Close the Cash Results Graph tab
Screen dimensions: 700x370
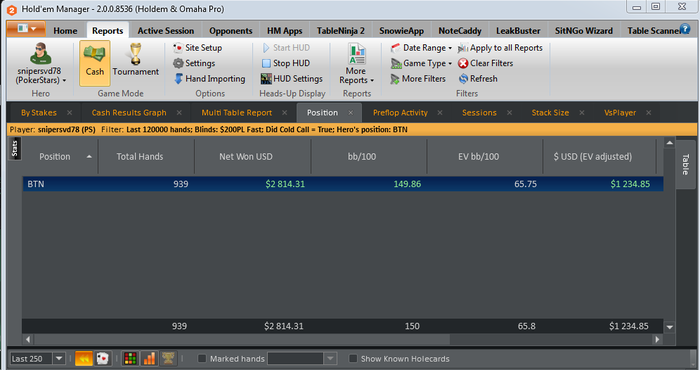click(179, 113)
